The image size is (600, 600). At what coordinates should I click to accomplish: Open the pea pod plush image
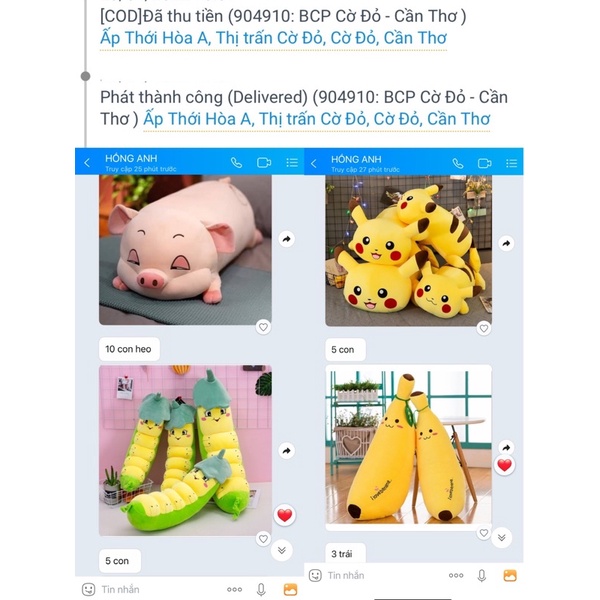click(185, 450)
